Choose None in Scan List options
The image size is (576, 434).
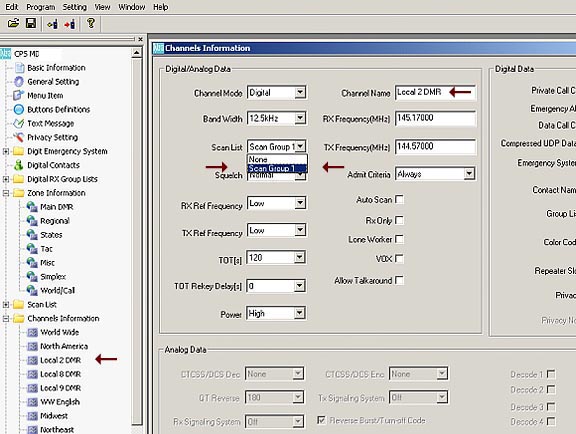277,159
